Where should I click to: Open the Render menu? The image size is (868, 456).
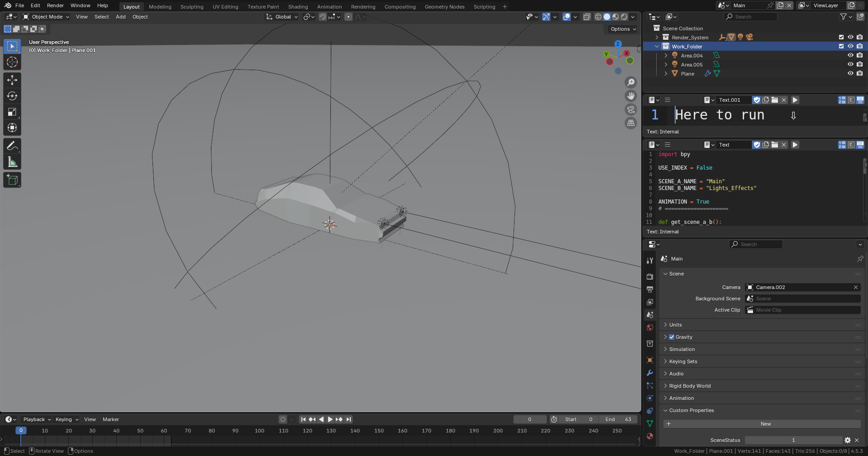55,5
